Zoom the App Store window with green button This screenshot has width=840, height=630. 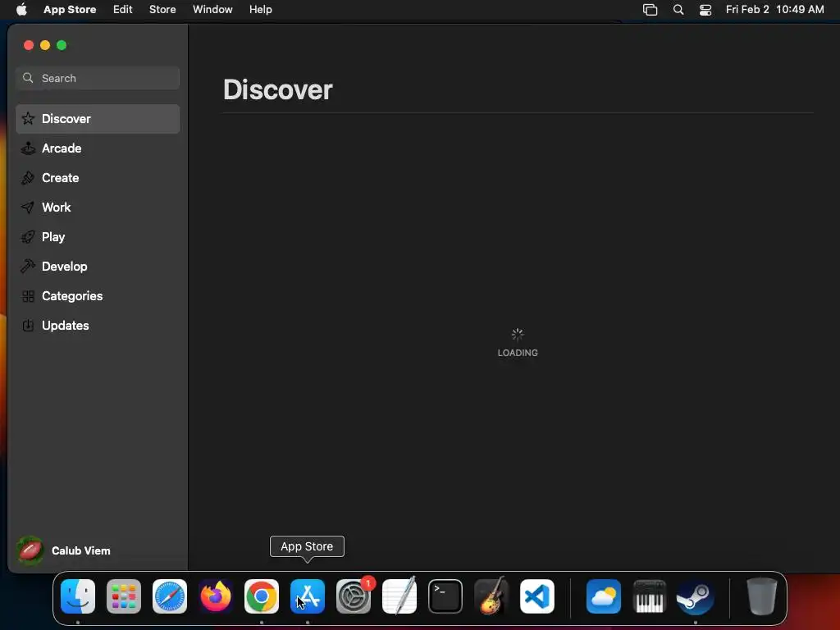(x=62, y=45)
